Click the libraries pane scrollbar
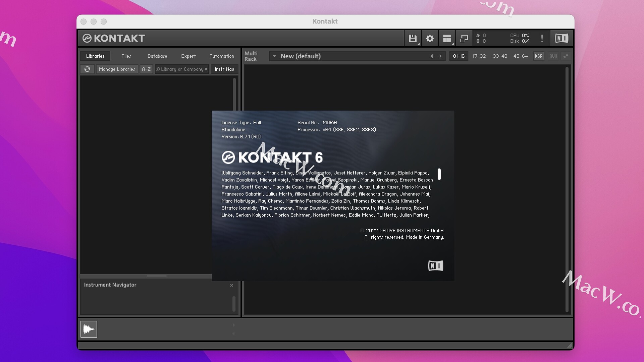644x362 pixels. click(234, 95)
